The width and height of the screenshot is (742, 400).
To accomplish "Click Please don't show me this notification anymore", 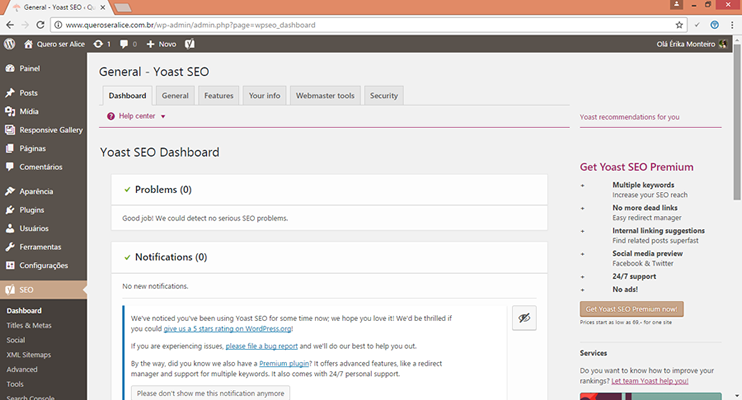I will tap(211, 393).
